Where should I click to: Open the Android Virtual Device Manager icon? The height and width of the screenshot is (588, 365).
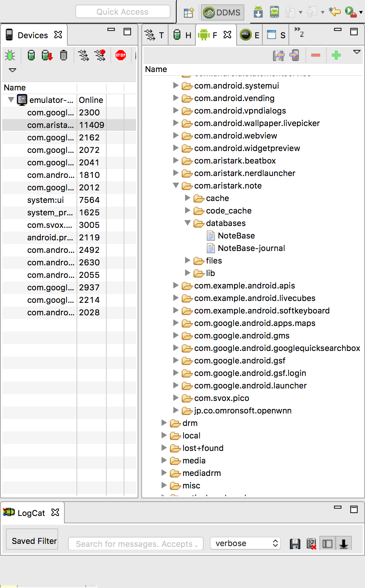click(274, 12)
